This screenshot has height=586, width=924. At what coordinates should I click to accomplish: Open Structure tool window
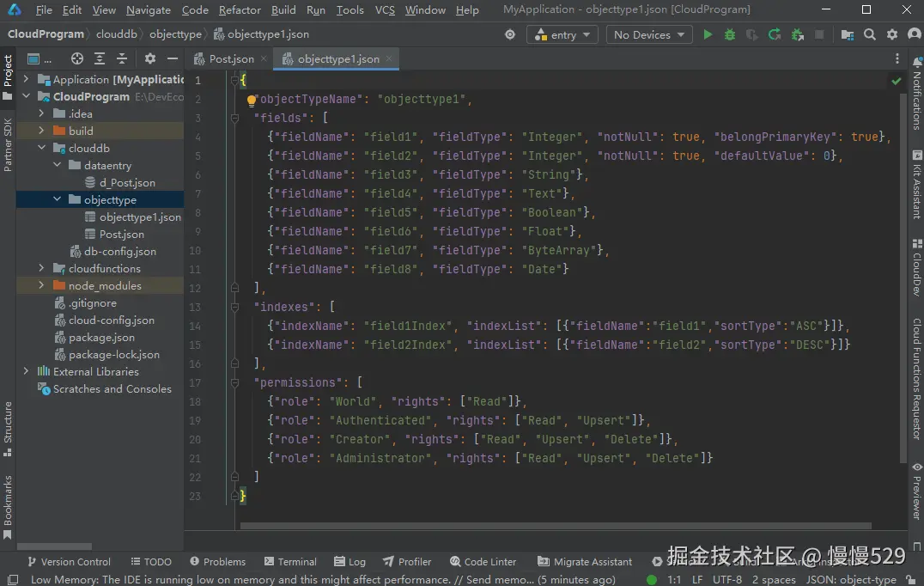point(8,429)
